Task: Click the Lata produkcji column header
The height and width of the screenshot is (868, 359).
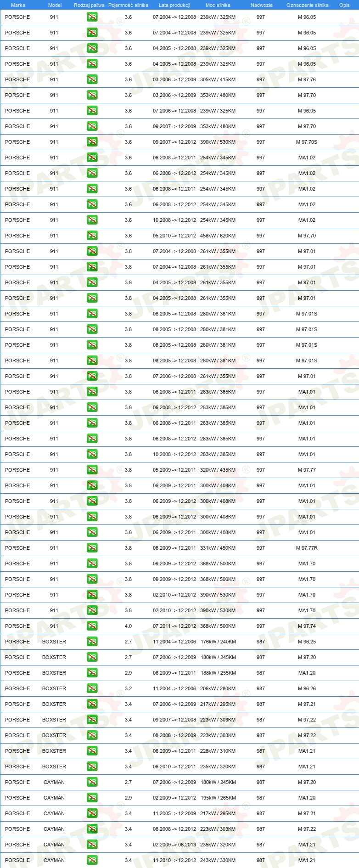Action: click(174, 5)
